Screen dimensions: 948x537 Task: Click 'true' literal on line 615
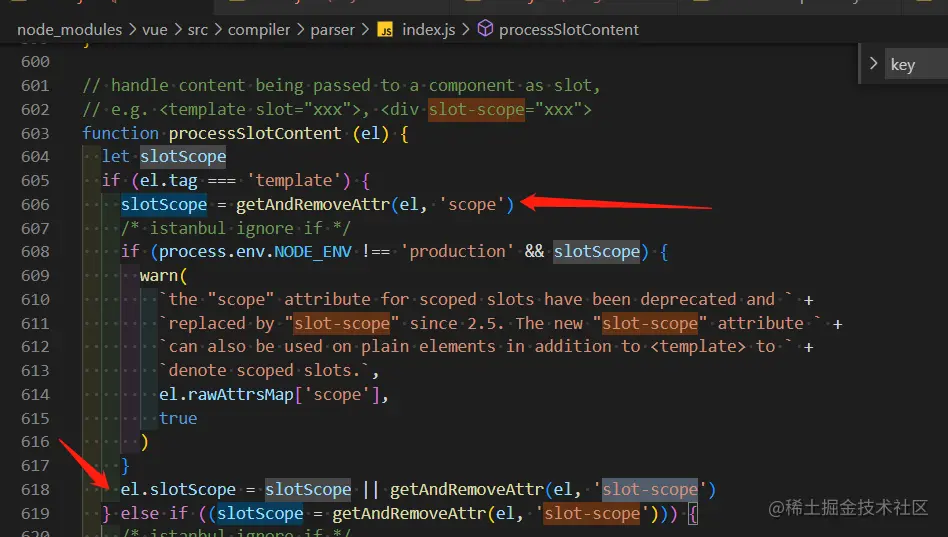(178, 418)
